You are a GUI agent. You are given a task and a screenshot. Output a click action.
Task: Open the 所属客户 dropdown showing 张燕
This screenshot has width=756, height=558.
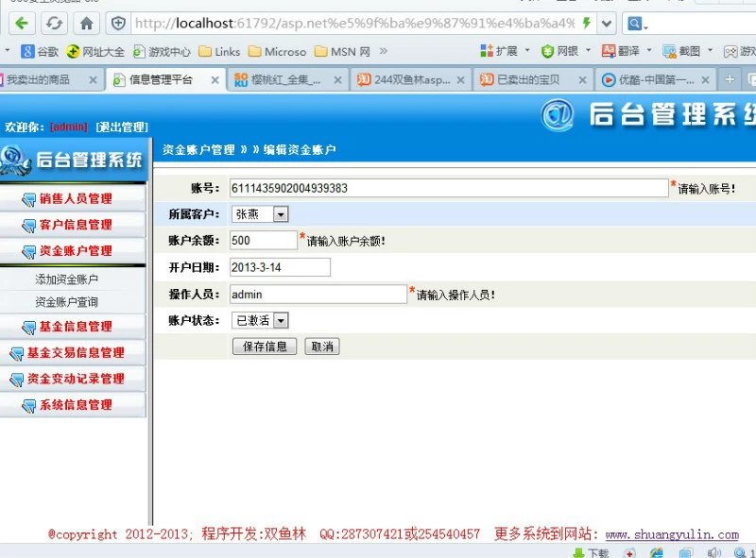pos(260,214)
